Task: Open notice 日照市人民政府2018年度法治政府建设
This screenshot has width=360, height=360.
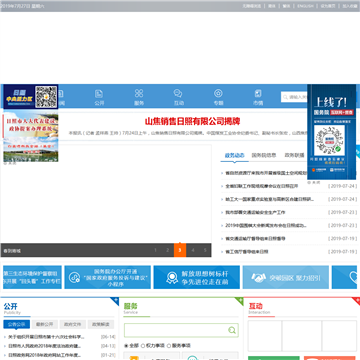Action: point(44,346)
